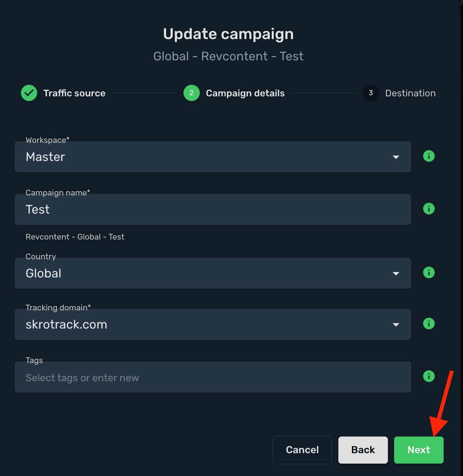Screen dimensions: 463x476
Task: Select the step 2 circle indicator
Action: pos(192,93)
